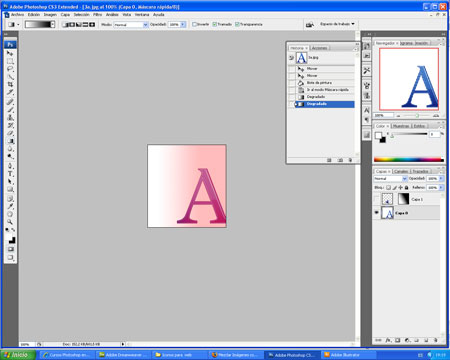Select the Lasso tool

pos(10,69)
